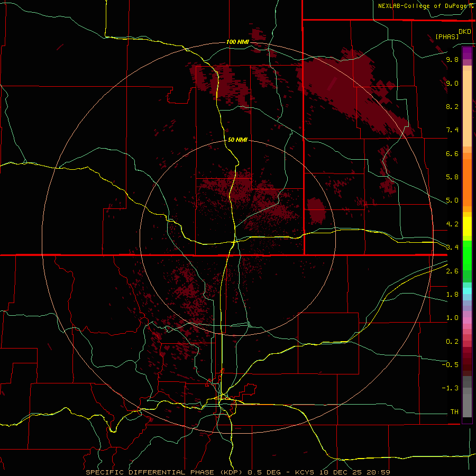Click the [PHAS] units label
This screenshot has height=476, width=476.
447,37
